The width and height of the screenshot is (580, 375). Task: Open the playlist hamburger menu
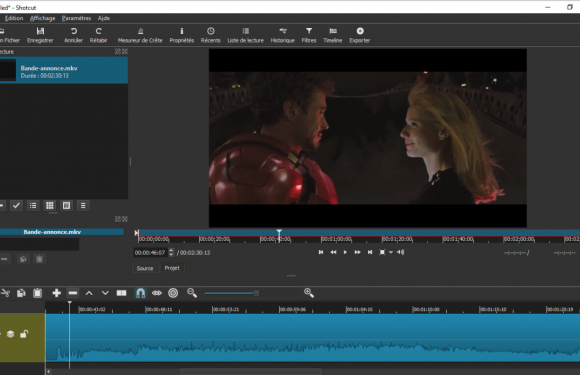[83, 206]
